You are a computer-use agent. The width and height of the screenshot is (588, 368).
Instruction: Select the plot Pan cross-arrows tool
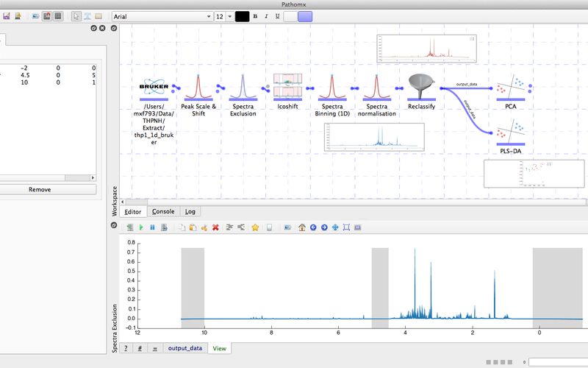[335, 227]
